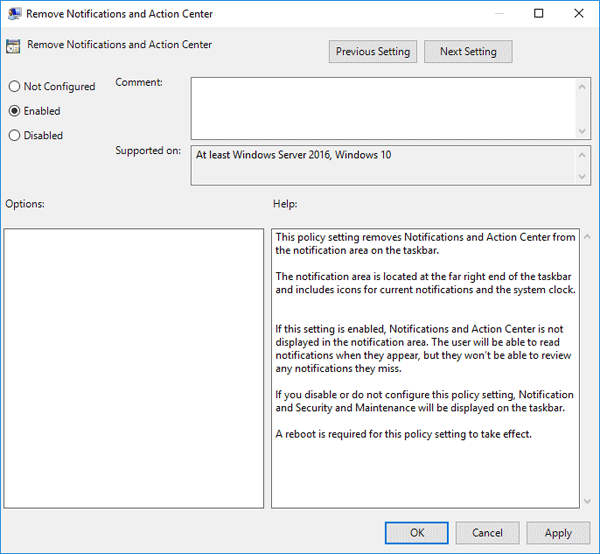Choose the Enabled radio button
The width and height of the screenshot is (600, 554).
pyautogui.click(x=15, y=111)
